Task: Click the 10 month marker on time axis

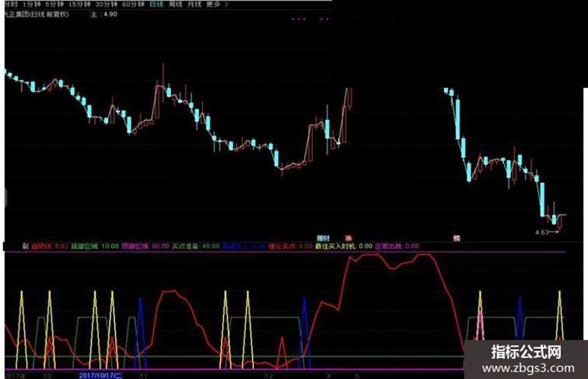Action: (x=47, y=375)
